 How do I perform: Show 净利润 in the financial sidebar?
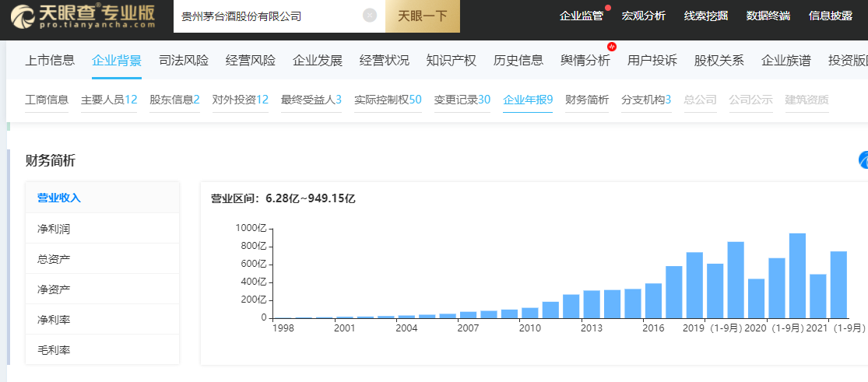coord(54,229)
